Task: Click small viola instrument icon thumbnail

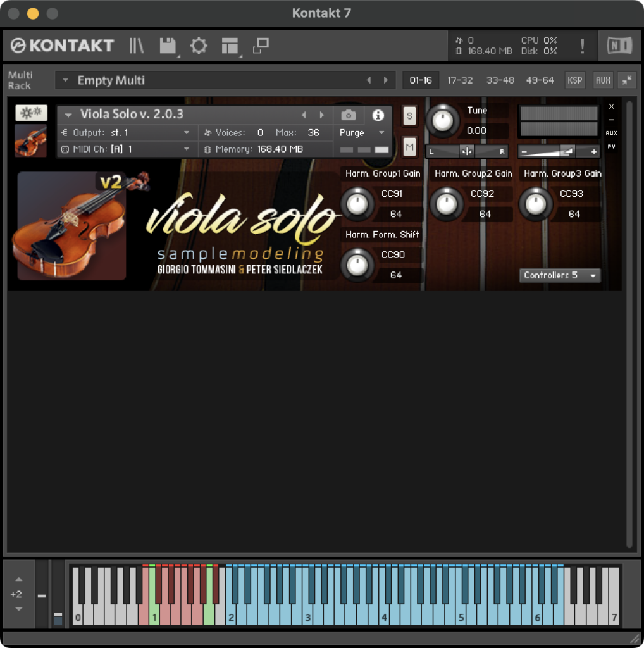Action: pyautogui.click(x=30, y=140)
